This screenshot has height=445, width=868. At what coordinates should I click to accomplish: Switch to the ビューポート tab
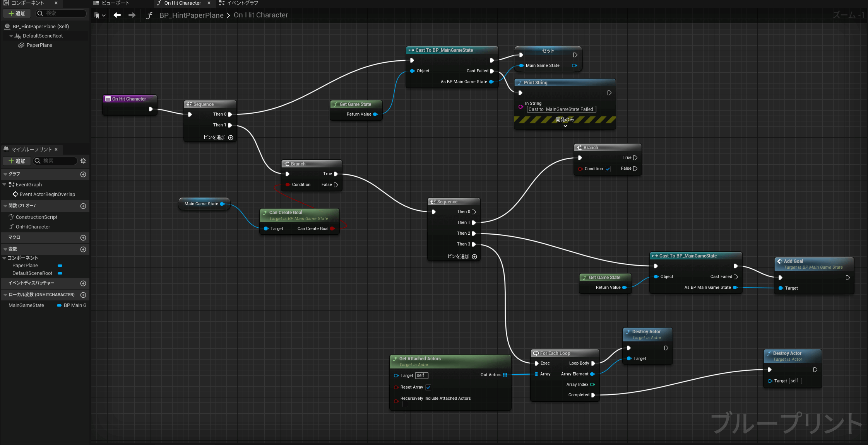pos(115,3)
